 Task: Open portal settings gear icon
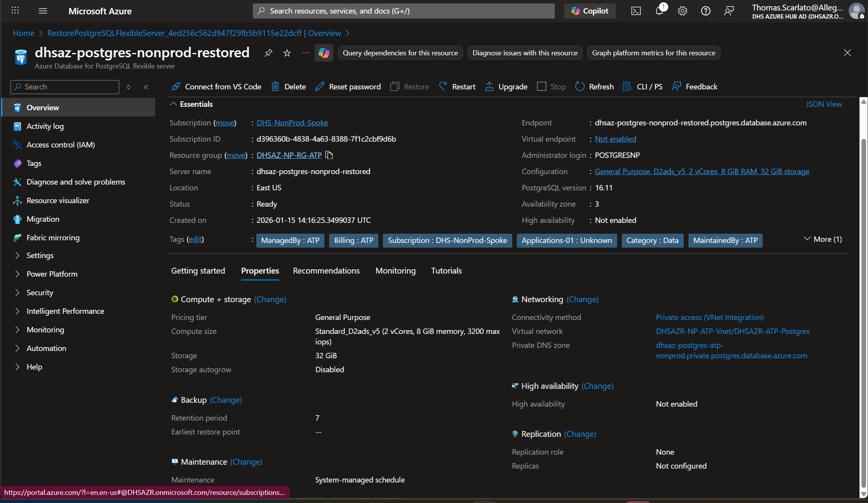coord(683,11)
